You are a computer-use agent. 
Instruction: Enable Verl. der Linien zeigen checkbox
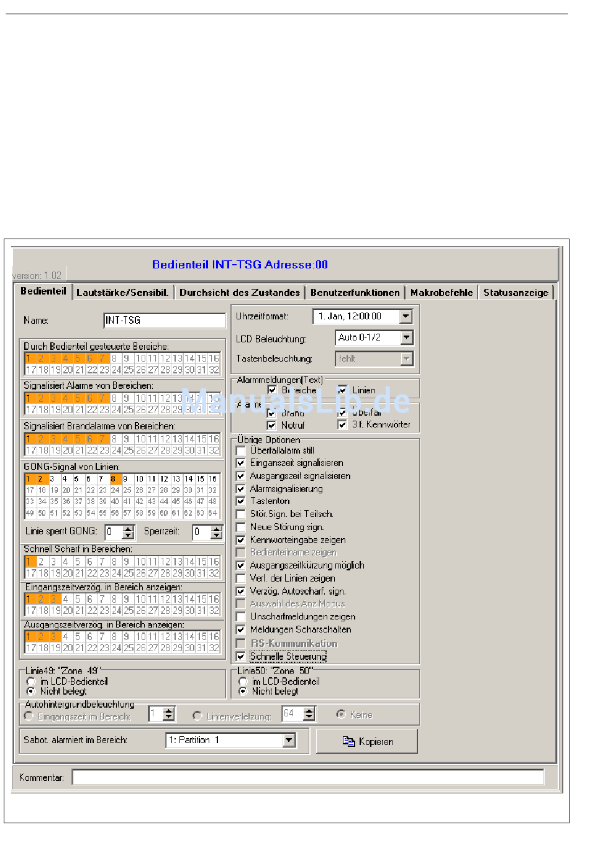click(x=241, y=578)
